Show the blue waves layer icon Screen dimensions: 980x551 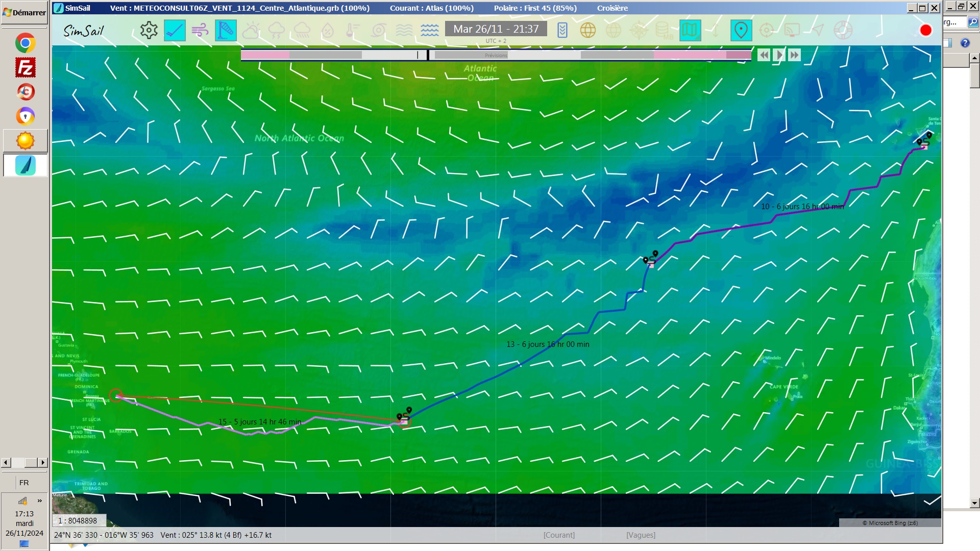tap(430, 31)
